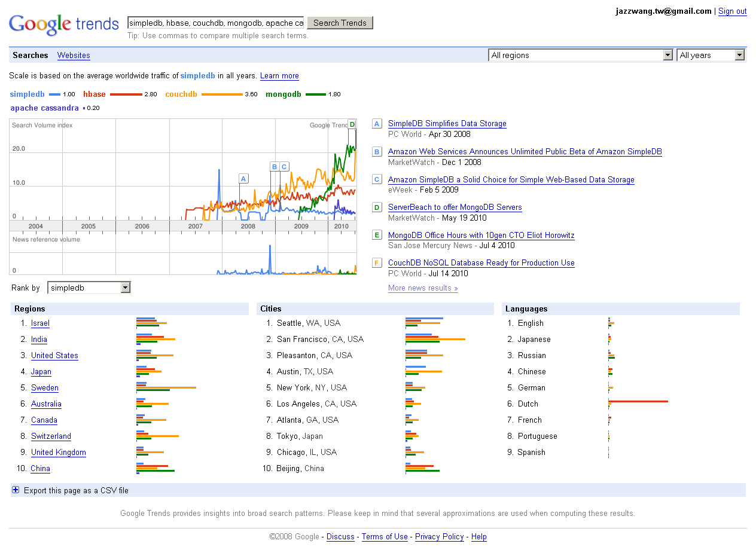The width and height of the screenshot is (756, 556).
Task: Click the Seattle, WA, USA city entry
Action: tap(309, 323)
